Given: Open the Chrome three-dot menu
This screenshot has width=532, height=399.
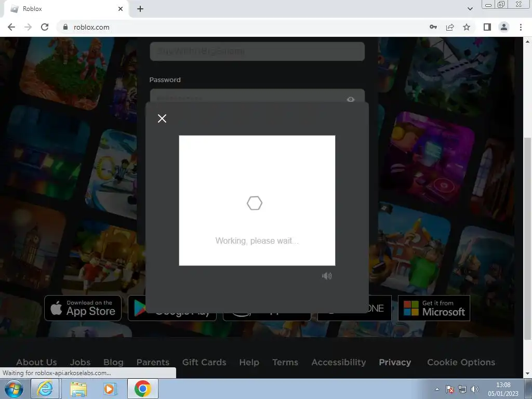Looking at the screenshot, I should (x=521, y=27).
